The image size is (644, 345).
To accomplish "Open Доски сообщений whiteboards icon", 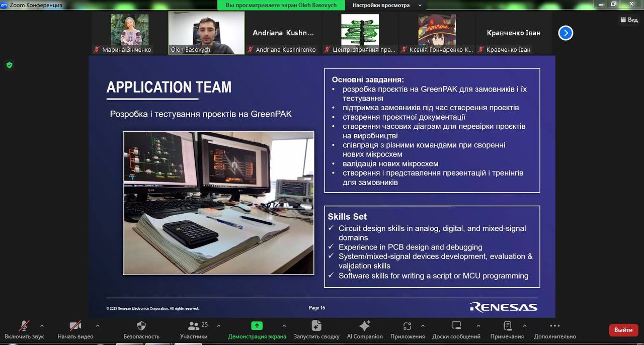I will 456,326.
